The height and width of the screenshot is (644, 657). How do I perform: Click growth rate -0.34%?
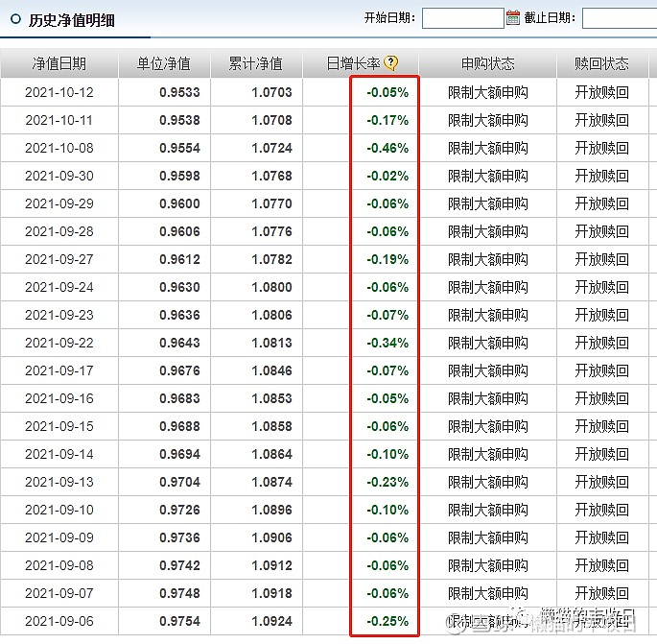point(387,343)
